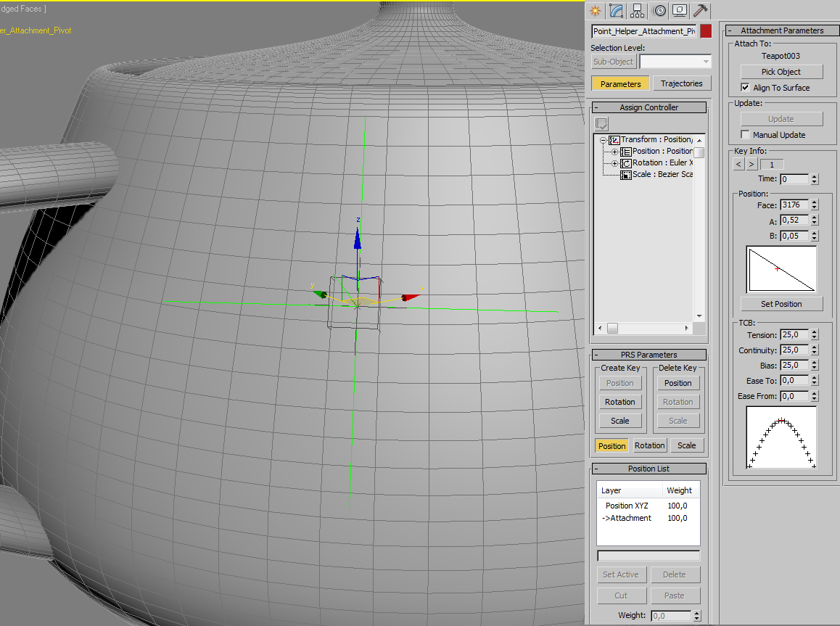Click the Face number input field
Screen dimensions: 840x626
[794, 205]
